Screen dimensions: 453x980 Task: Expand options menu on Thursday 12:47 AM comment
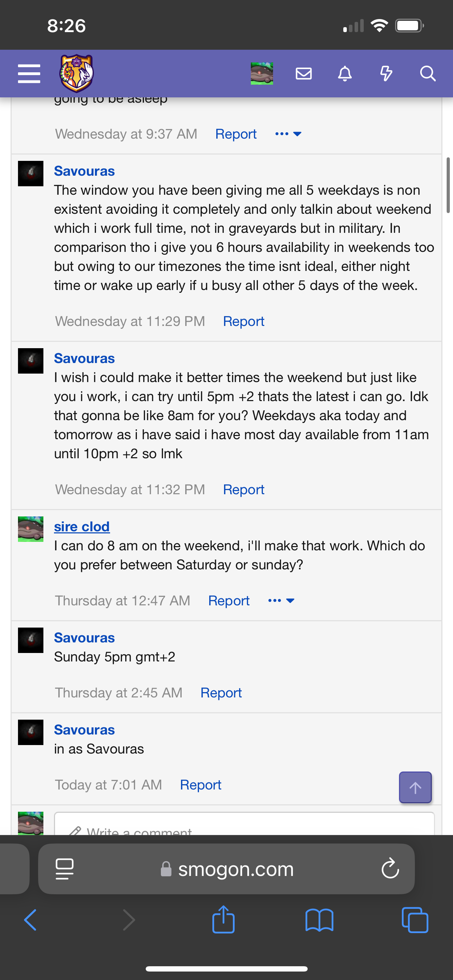(x=281, y=601)
